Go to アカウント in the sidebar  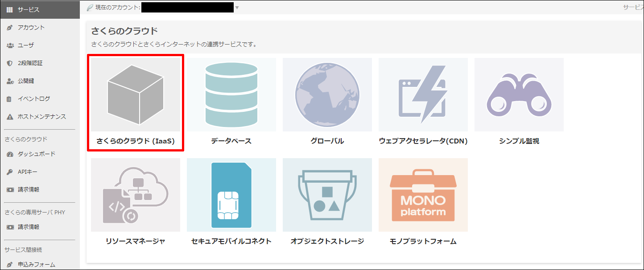pos(40,28)
